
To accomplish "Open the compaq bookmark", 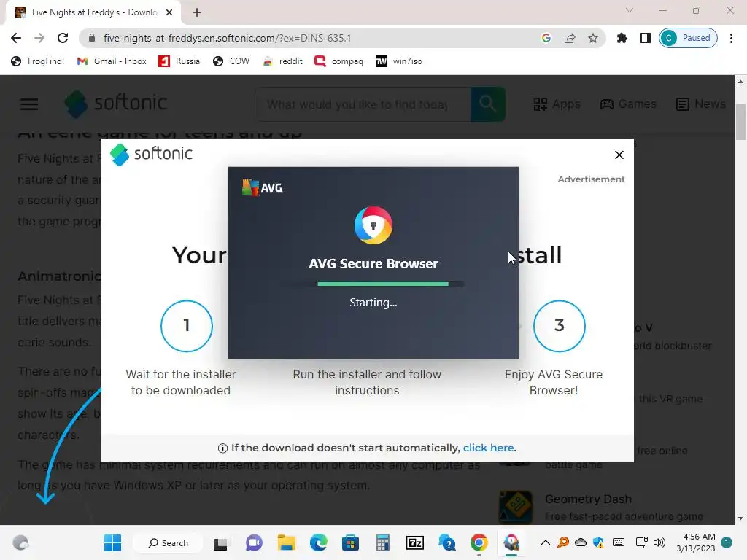I will tap(339, 61).
